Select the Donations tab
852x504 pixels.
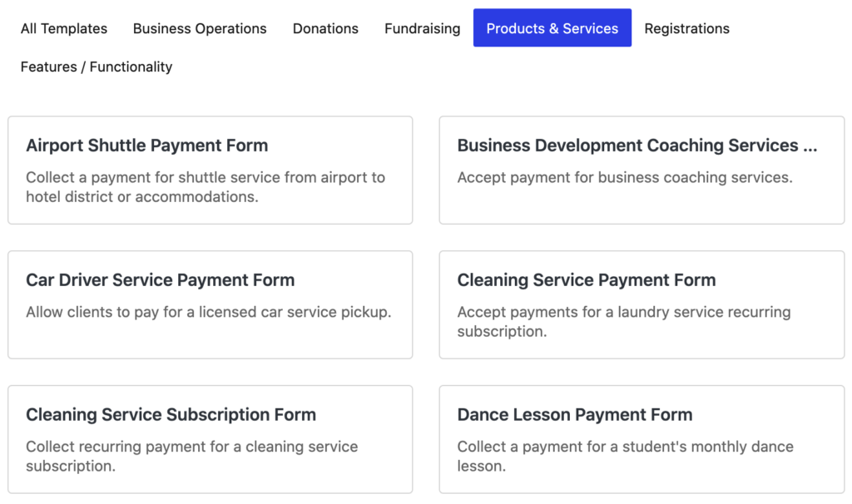tap(325, 28)
